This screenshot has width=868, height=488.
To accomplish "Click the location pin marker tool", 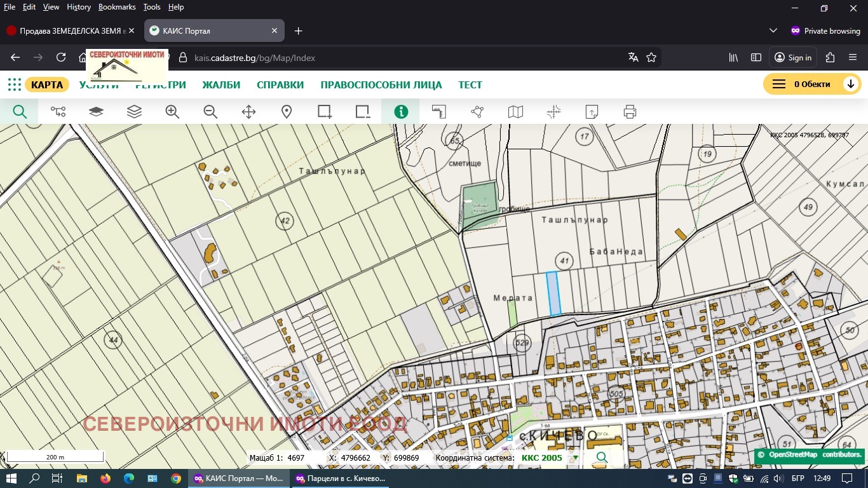I will click(287, 112).
